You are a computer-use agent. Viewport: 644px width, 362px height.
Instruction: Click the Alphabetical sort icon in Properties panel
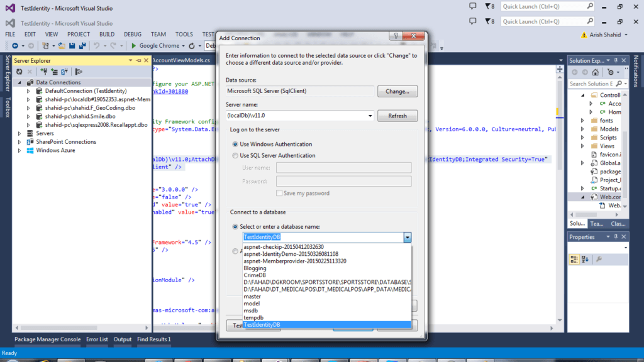pyautogui.click(x=585, y=259)
